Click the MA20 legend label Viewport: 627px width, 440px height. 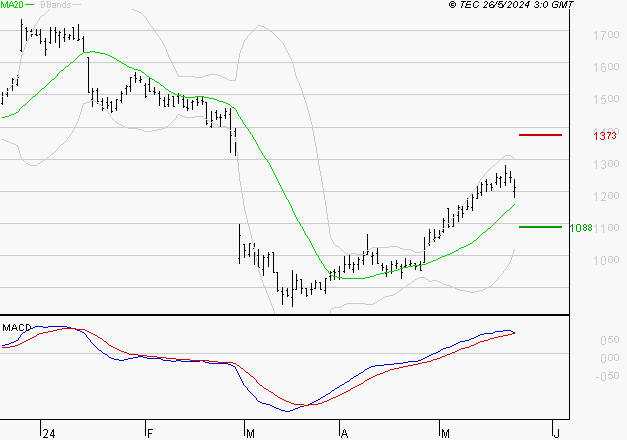pos(12,4)
